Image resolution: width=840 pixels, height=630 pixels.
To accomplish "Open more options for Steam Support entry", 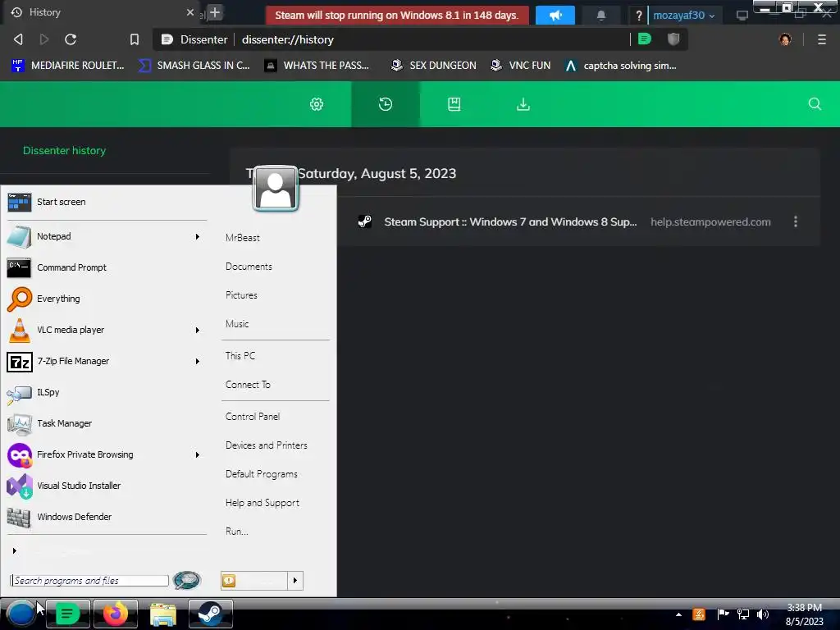I will coord(796,221).
